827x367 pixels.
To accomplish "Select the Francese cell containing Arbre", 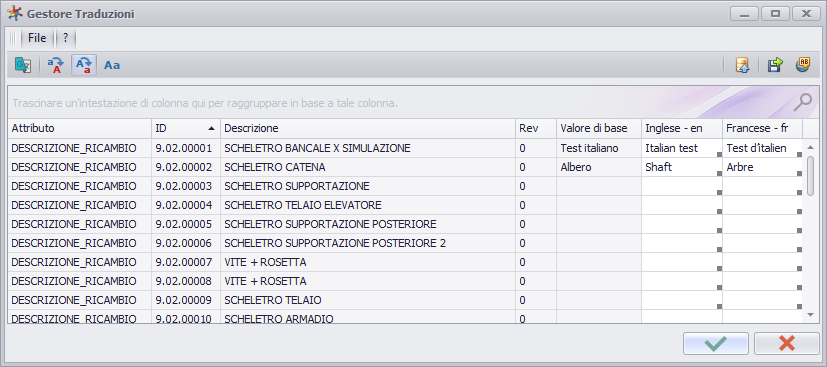I will (763, 167).
